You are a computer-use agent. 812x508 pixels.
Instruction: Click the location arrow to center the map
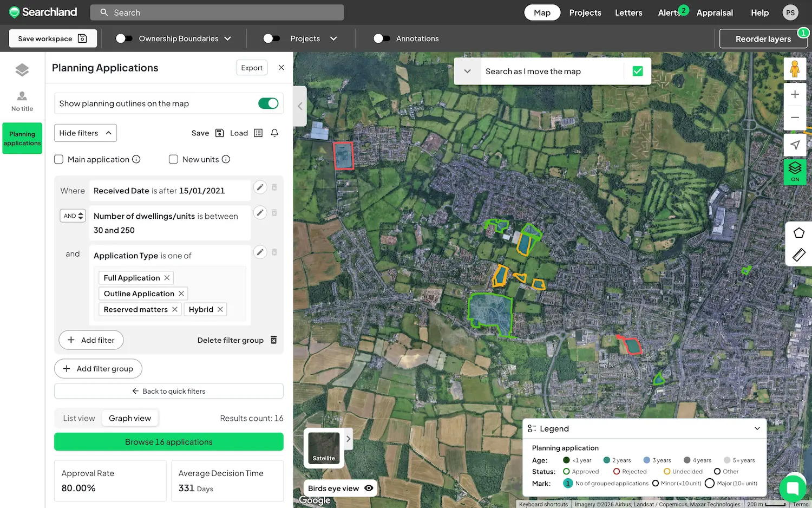tap(795, 145)
